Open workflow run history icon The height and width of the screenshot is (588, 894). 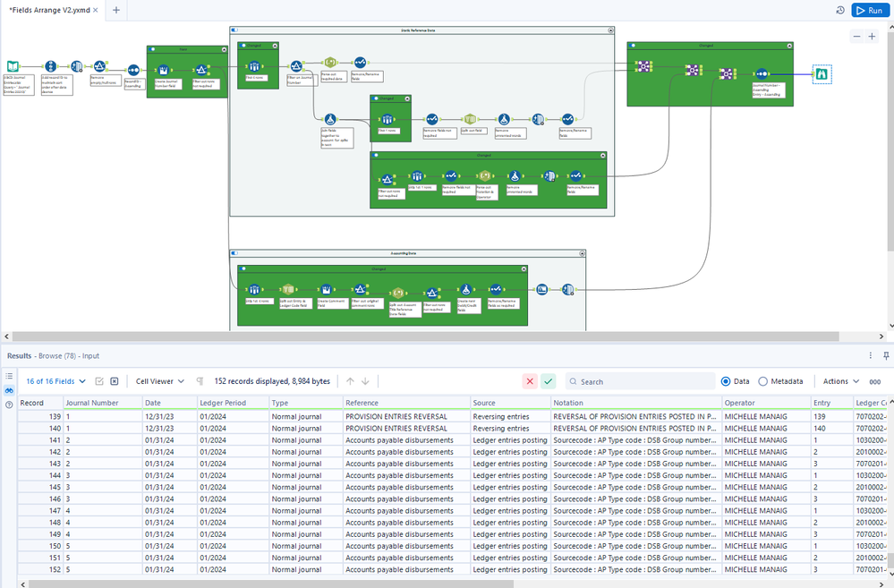click(839, 10)
